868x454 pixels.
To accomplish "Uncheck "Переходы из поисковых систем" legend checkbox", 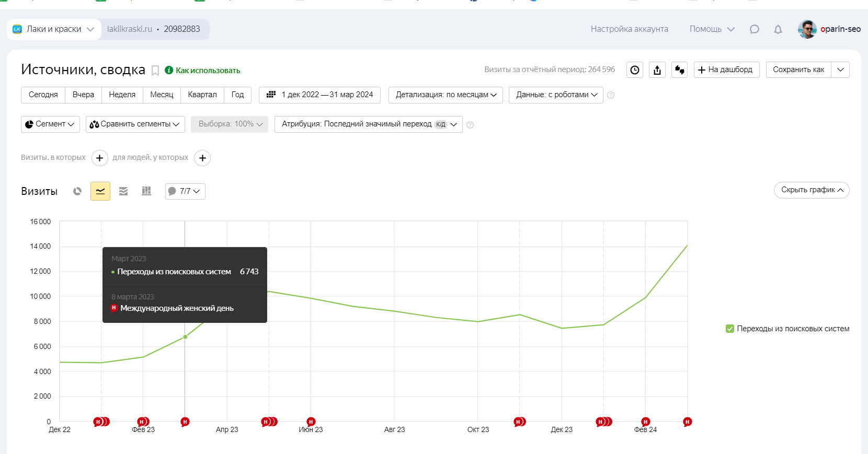I will pos(730,329).
